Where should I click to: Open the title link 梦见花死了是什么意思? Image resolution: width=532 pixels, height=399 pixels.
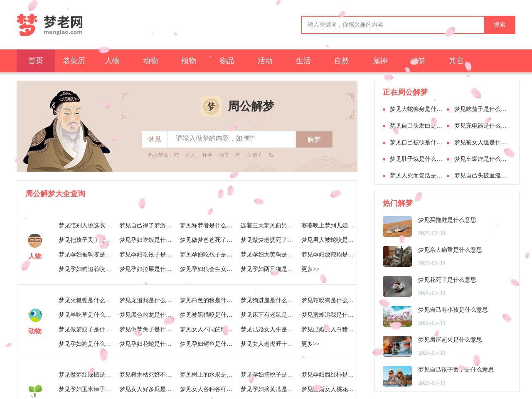coord(447,280)
